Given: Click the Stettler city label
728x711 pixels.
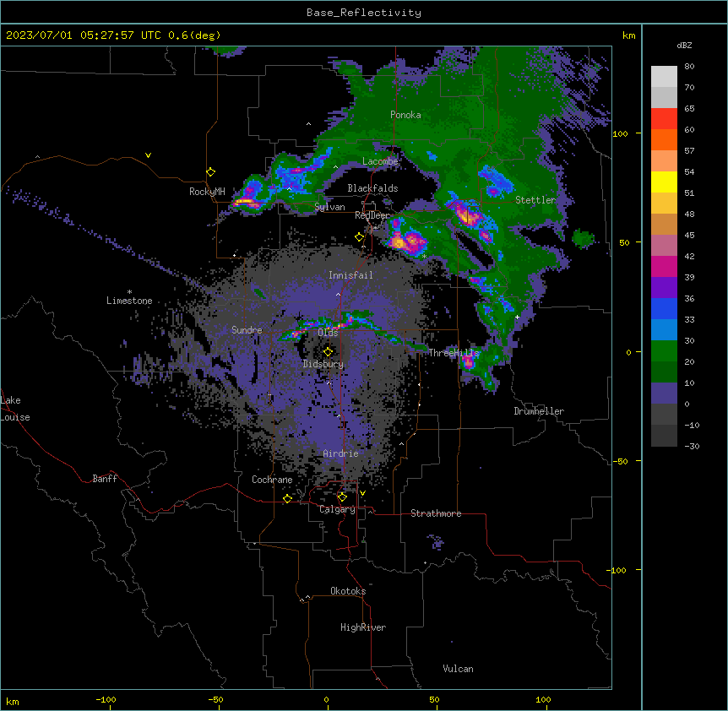Looking at the screenshot, I should [x=535, y=200].
